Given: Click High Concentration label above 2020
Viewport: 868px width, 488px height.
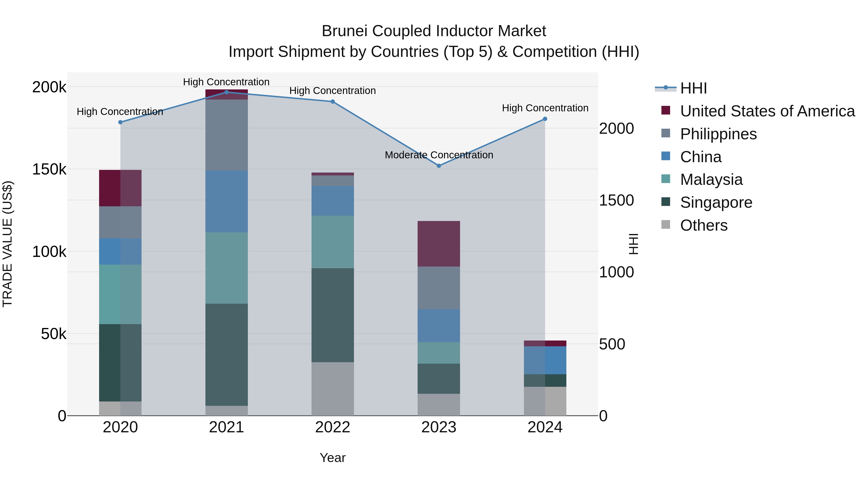Looking at the screenshot, I should (x=120, y=112).
